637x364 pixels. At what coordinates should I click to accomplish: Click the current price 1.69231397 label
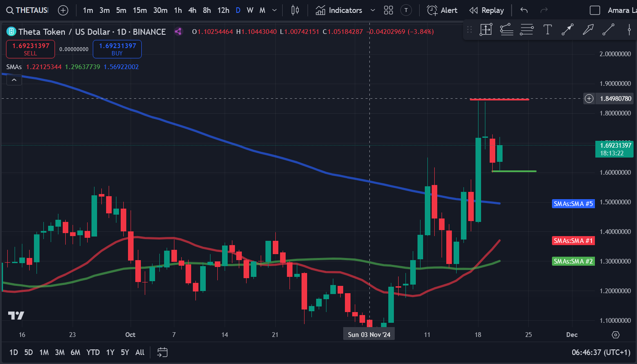tap(614, 149)
